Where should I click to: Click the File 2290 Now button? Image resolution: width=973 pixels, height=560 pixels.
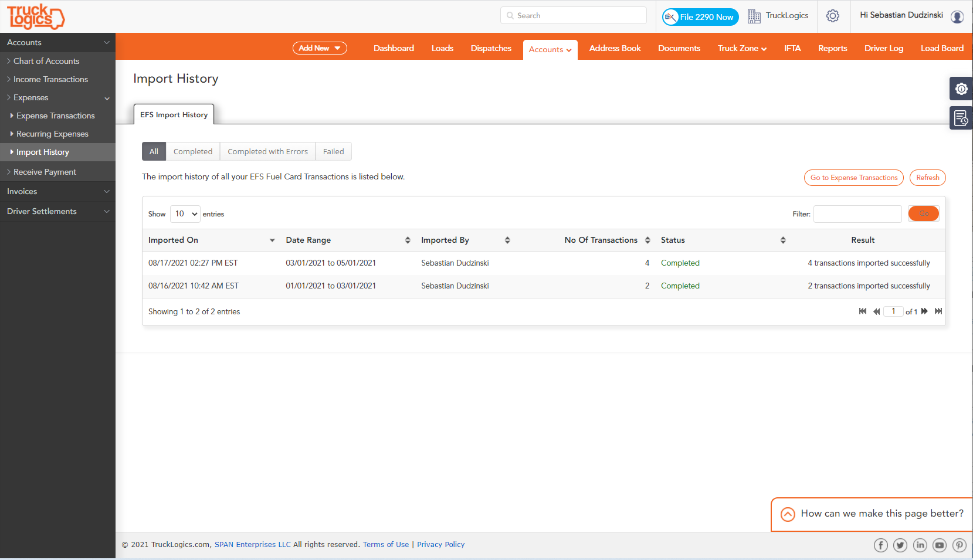(700, 16)
